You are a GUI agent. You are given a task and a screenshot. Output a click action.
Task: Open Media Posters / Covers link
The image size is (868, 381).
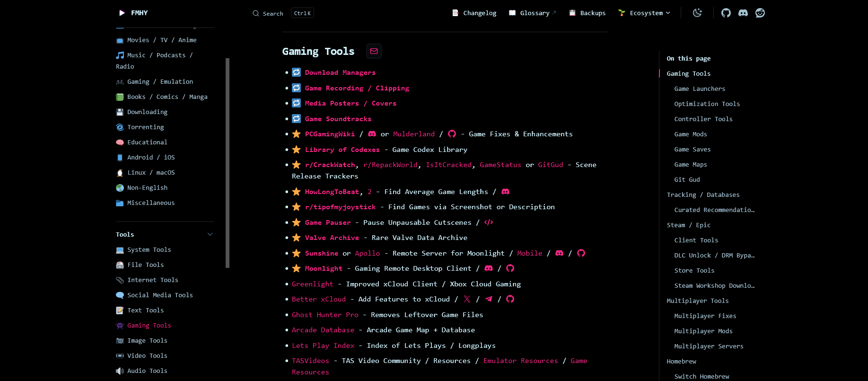point(351,103)
